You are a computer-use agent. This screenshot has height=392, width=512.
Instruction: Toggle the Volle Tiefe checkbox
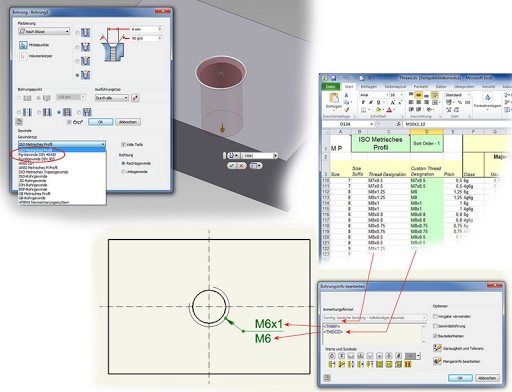(123, 144)
